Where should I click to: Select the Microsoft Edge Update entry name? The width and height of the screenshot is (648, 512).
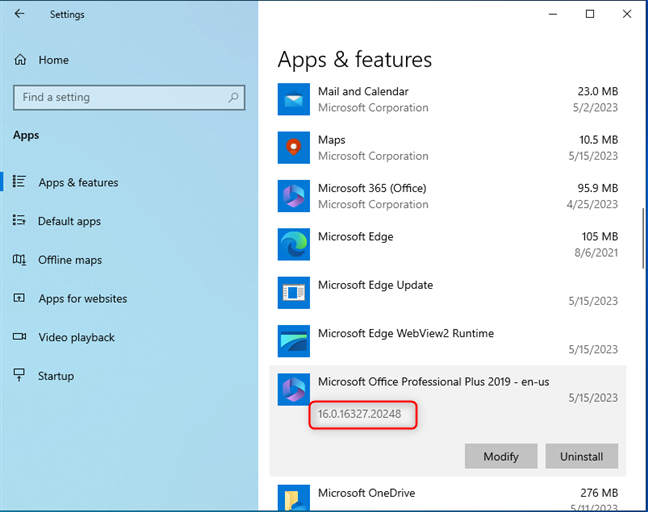(375, 285)
